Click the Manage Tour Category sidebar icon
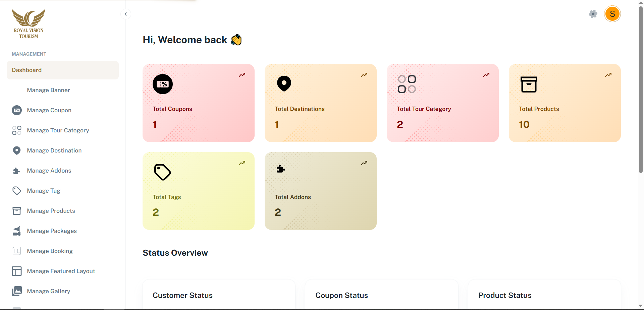Screen dimensions: 644x310 coord(17,130)
